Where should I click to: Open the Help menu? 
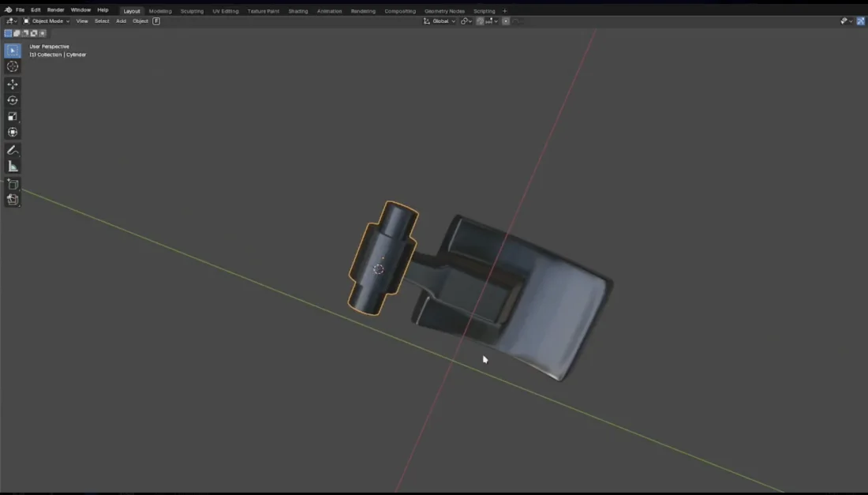[103, 10]
